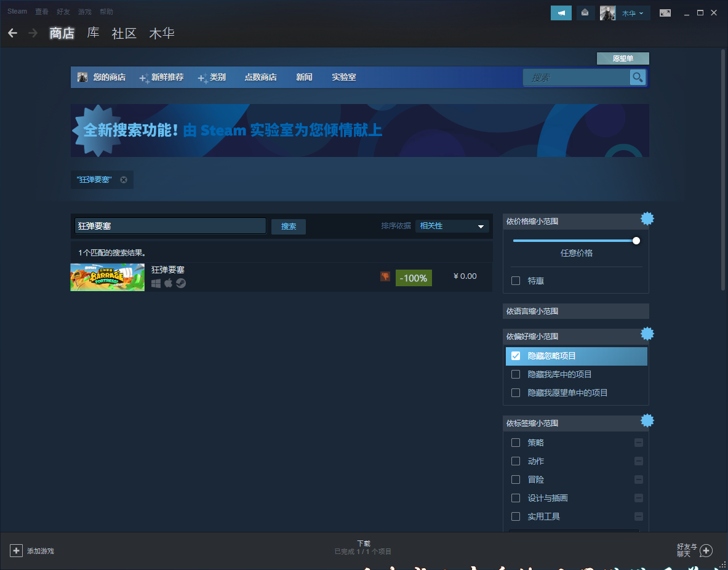Open the 好友 menu
This screenshot has height=570, width=728.
[x=63, y=12]
